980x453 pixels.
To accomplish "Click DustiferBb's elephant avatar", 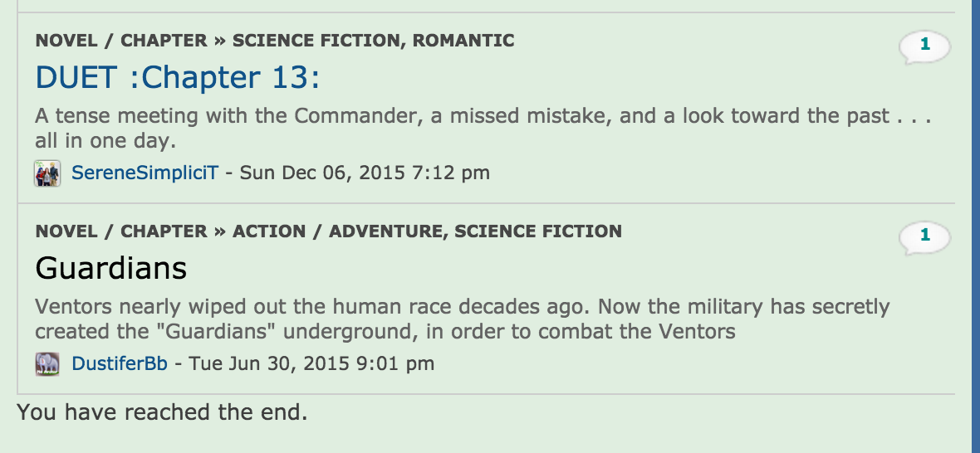I will 47,363.
